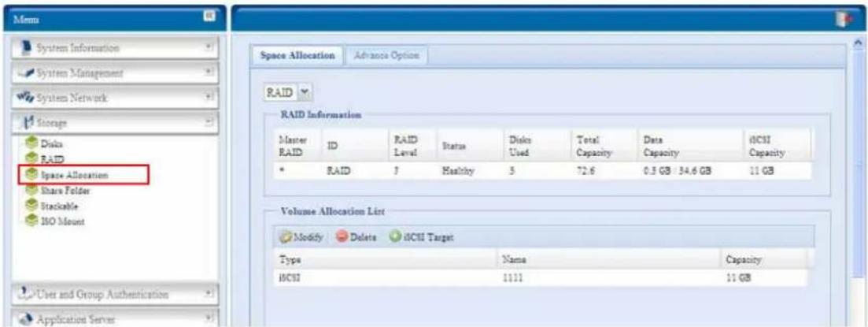Click the Modify button in volume list

(x=301, y=237)
